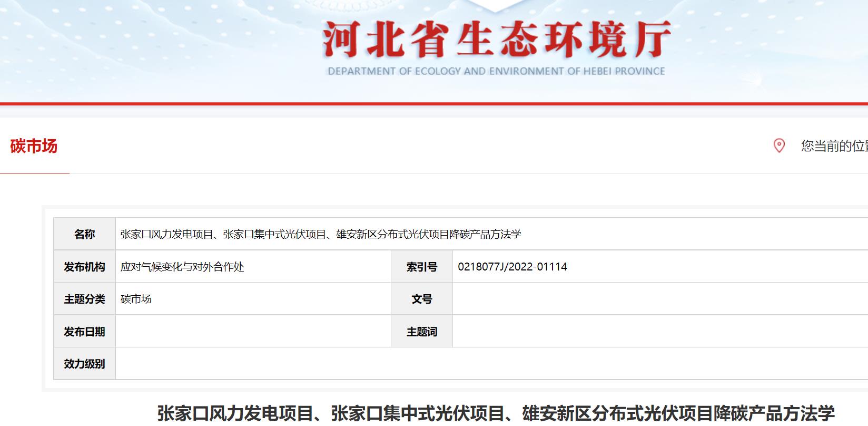Click index number 0218077J/2022-01114
868x426 pixels.
[x=512, y=267]
